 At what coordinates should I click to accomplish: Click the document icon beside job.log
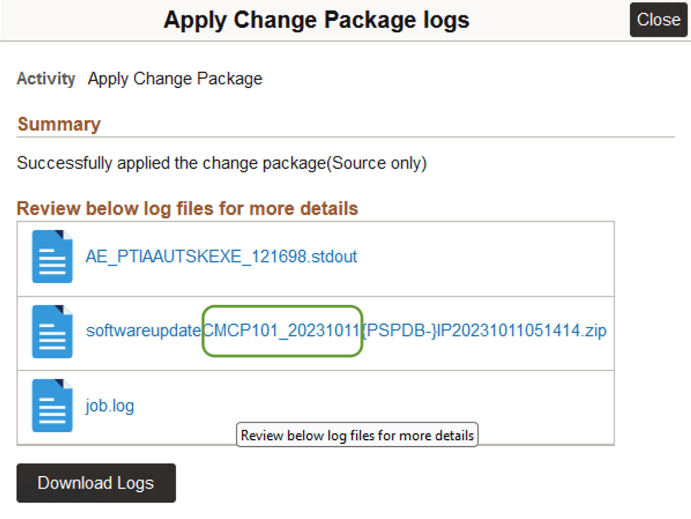pos(52,405)
